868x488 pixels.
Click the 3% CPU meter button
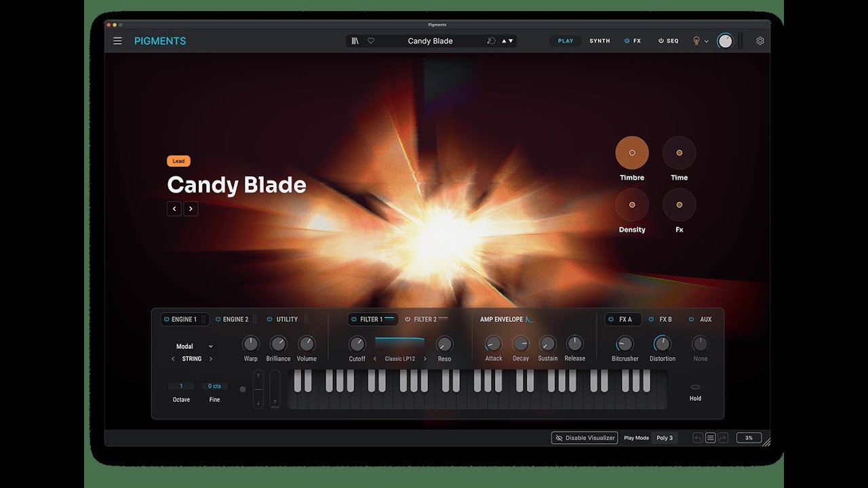(x=749, y=438)
